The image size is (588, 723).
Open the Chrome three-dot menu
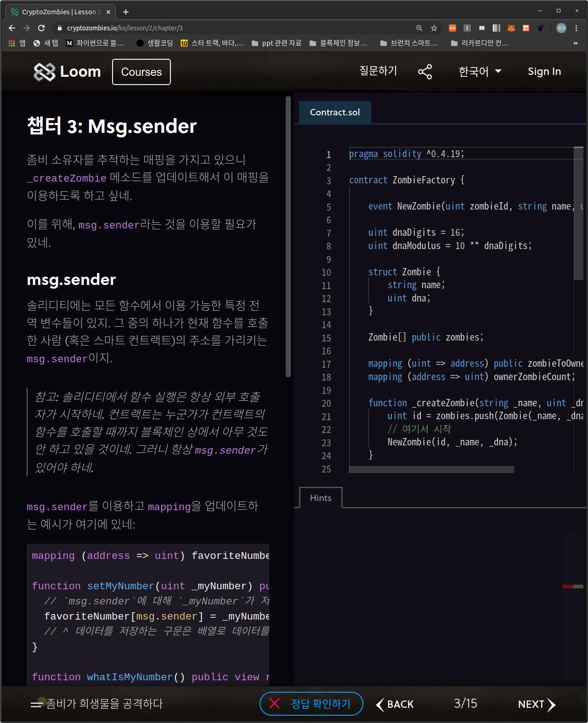coord(576,28)
